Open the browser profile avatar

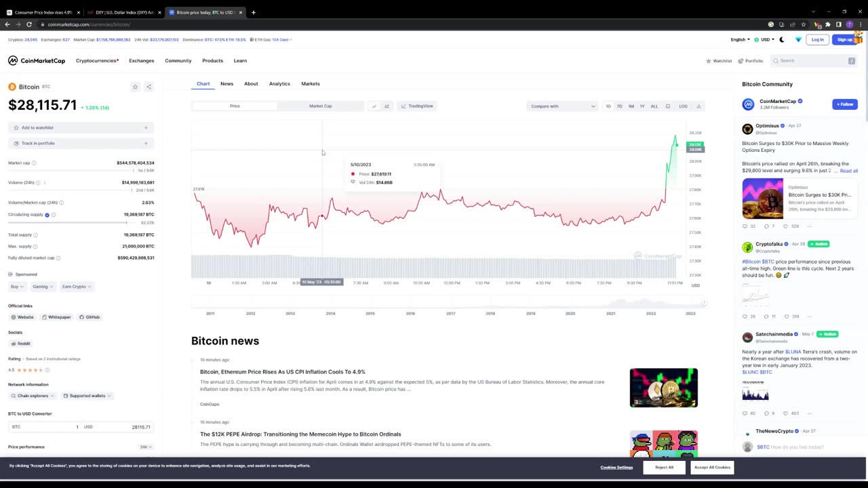(x=850, y=24)
